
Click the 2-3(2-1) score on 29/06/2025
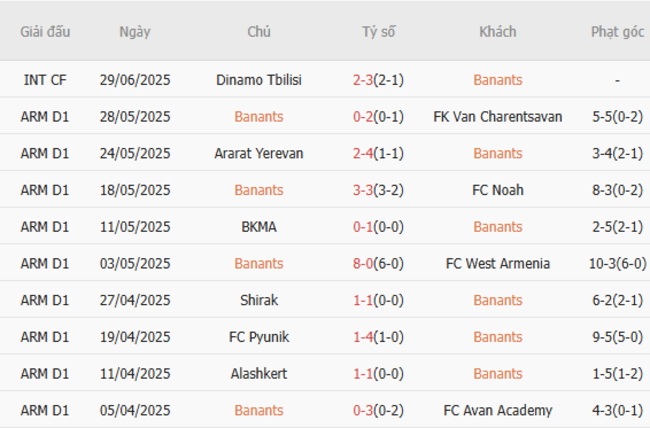378,80
